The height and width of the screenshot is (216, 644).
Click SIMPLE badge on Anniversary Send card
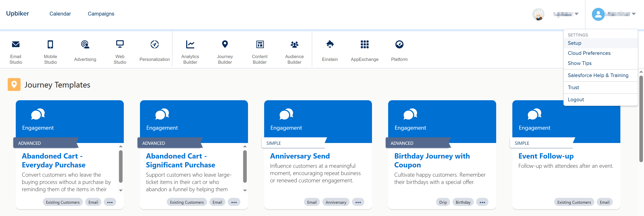pos(294,143)
